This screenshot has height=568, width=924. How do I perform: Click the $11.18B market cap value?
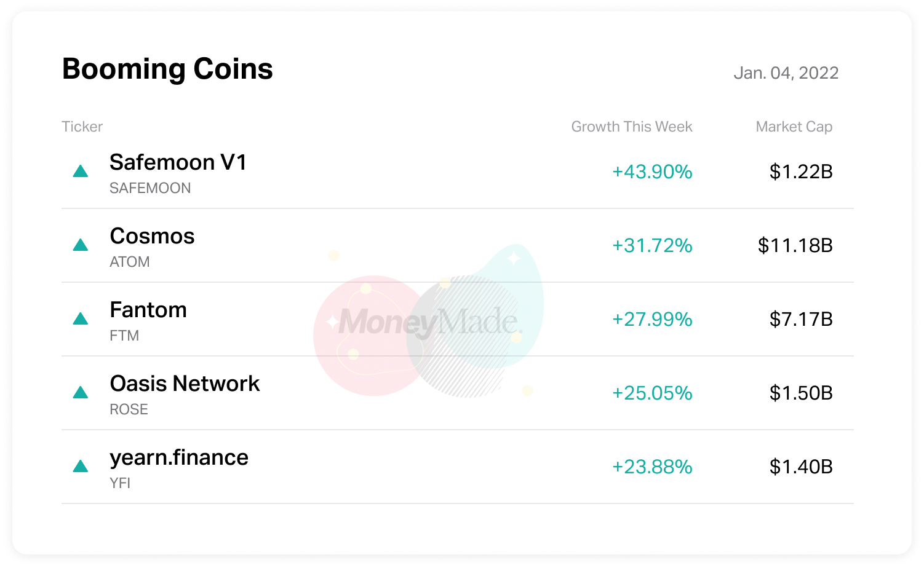tap(795, 245)
